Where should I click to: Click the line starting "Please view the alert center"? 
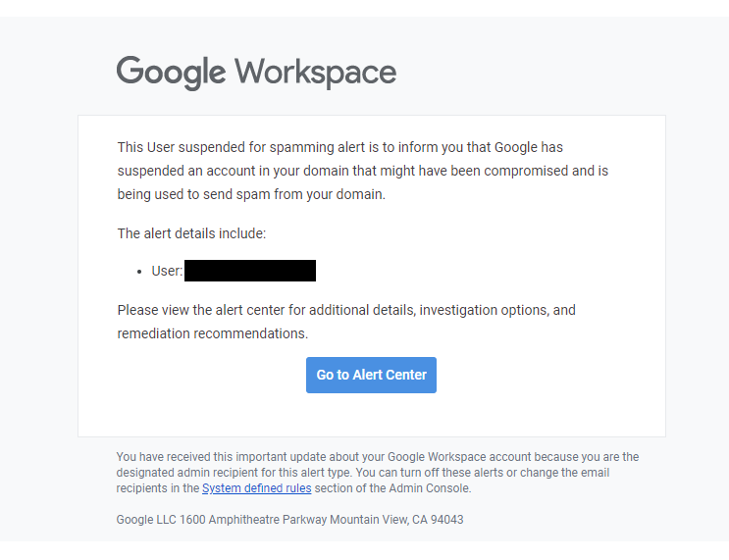tap(346, 310)
